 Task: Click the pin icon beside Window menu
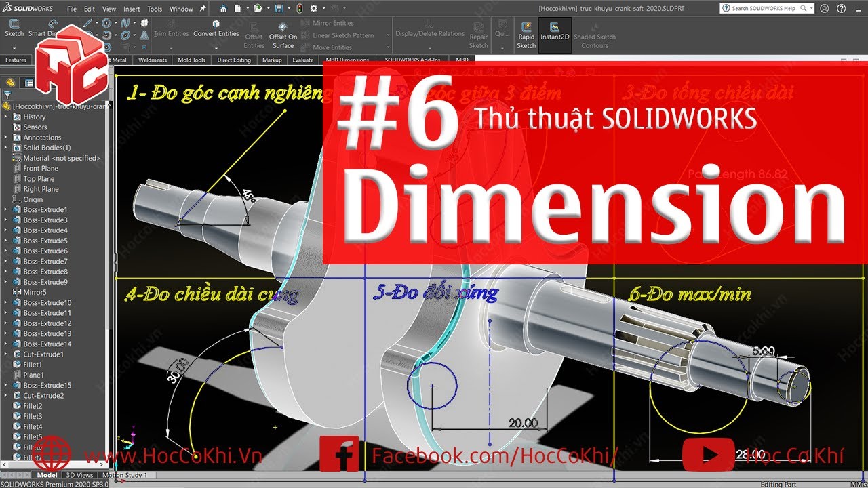pyautogui.click(x=203, y=8)
